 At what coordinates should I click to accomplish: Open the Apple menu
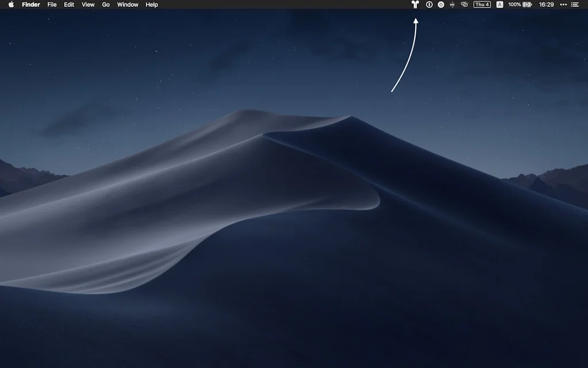[x=11, y=5]
